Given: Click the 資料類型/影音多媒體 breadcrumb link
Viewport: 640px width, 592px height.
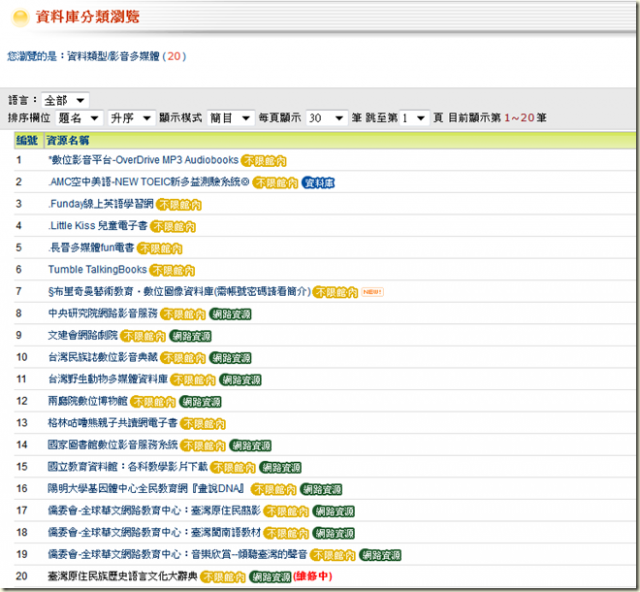Looking at the screenshot, I should pos(113,56).
